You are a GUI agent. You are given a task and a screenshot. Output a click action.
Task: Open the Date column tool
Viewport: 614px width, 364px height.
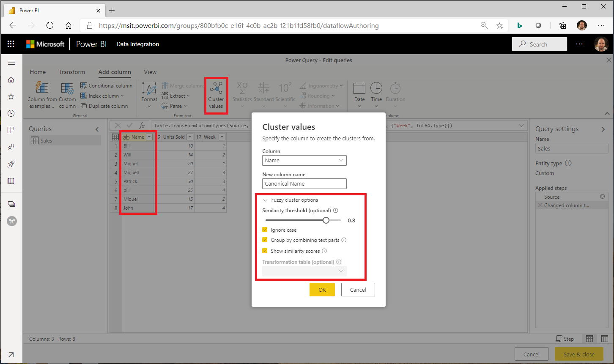[x=359, y=96]
